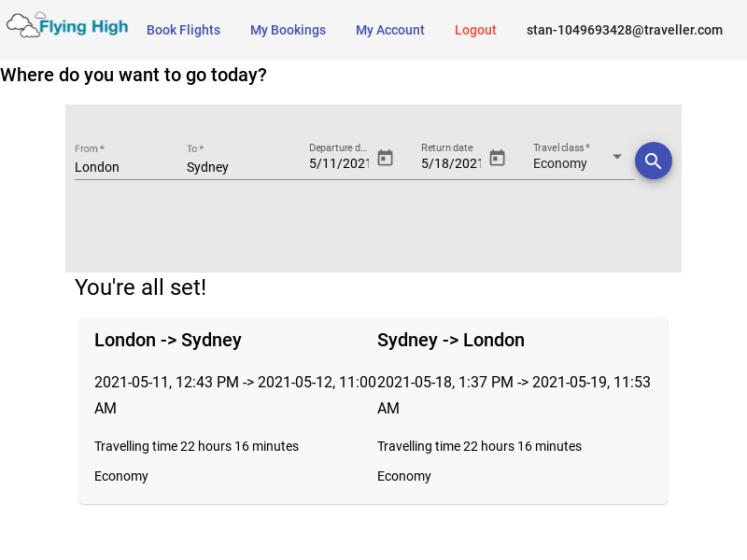This screenshot has width=747, height=560.
Task: Open the Return date calendar picker
Action: 497,158
